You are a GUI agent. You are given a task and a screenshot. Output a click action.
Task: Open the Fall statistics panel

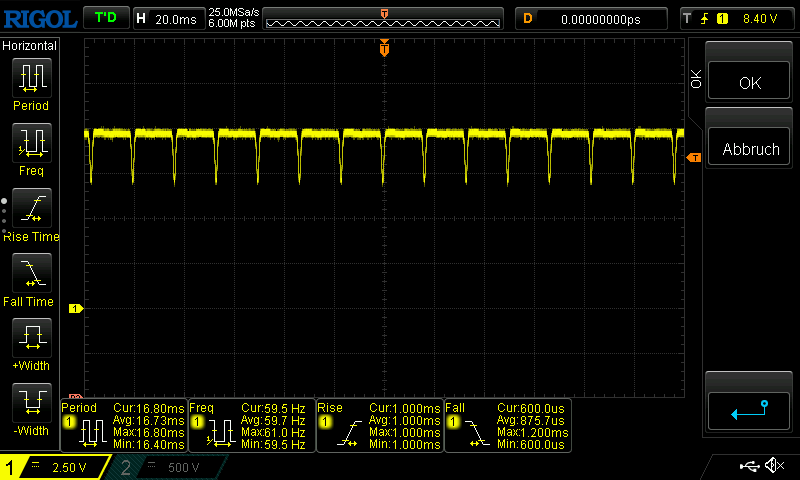coord(506,426)
